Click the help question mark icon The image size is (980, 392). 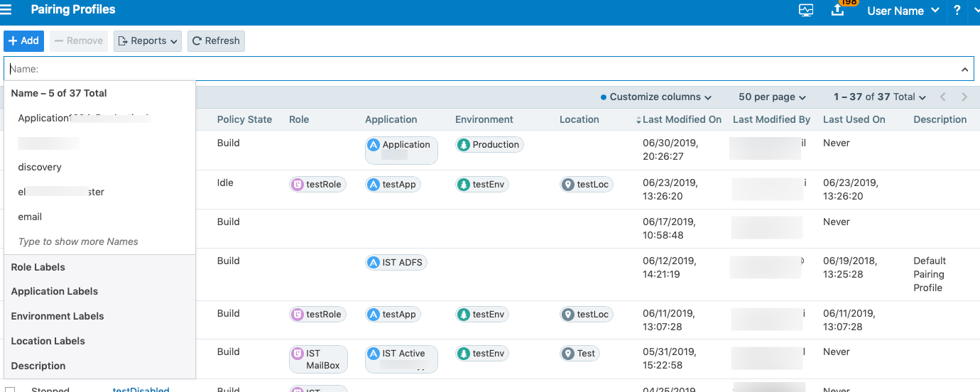(957, 11)
